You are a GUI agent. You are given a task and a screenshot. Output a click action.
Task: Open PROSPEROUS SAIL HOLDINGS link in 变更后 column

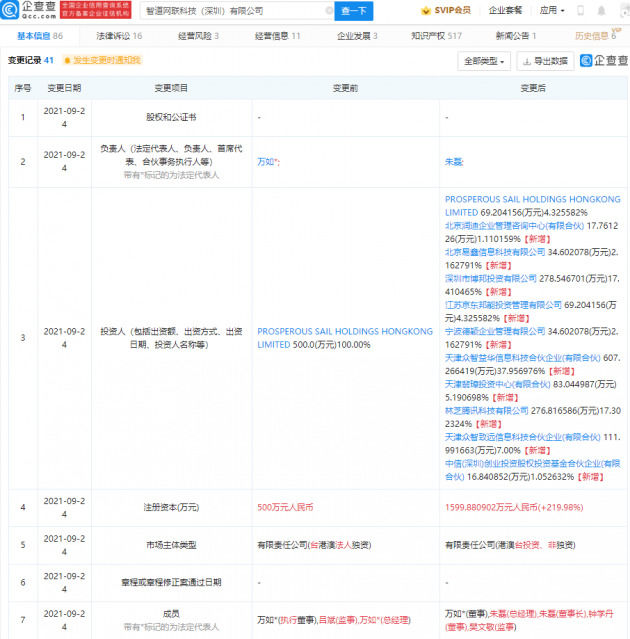tap(533, 206)
